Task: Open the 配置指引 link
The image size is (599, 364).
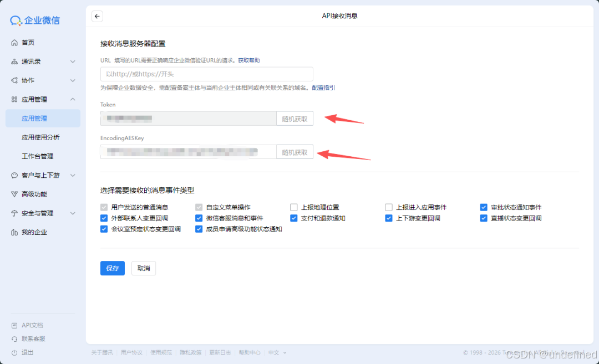Action: (x=323, y=88)
